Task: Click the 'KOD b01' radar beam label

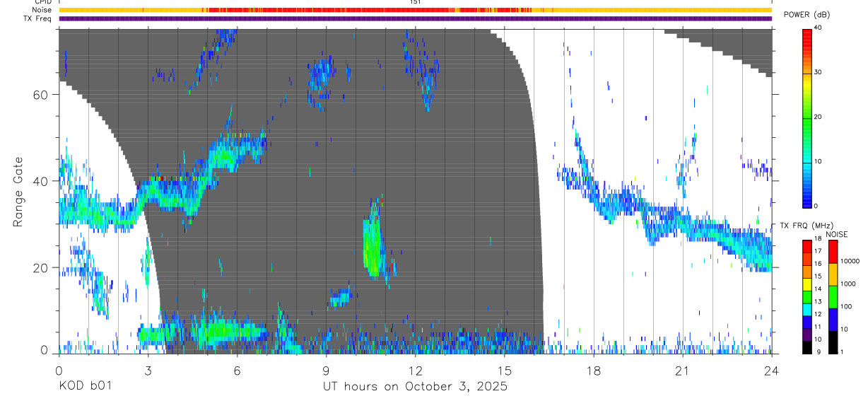Action: click(x=85, y=387)
